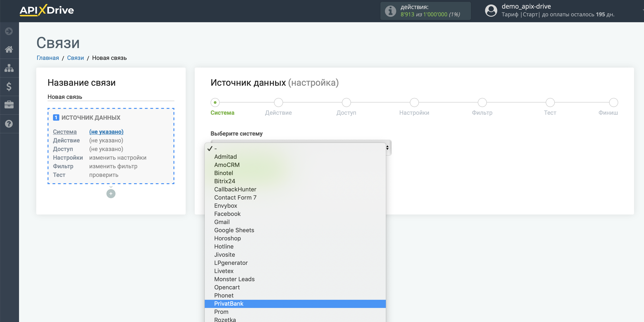Click the Связи breadcrumb link
644x322 pixels.
(x=75, y=58)
